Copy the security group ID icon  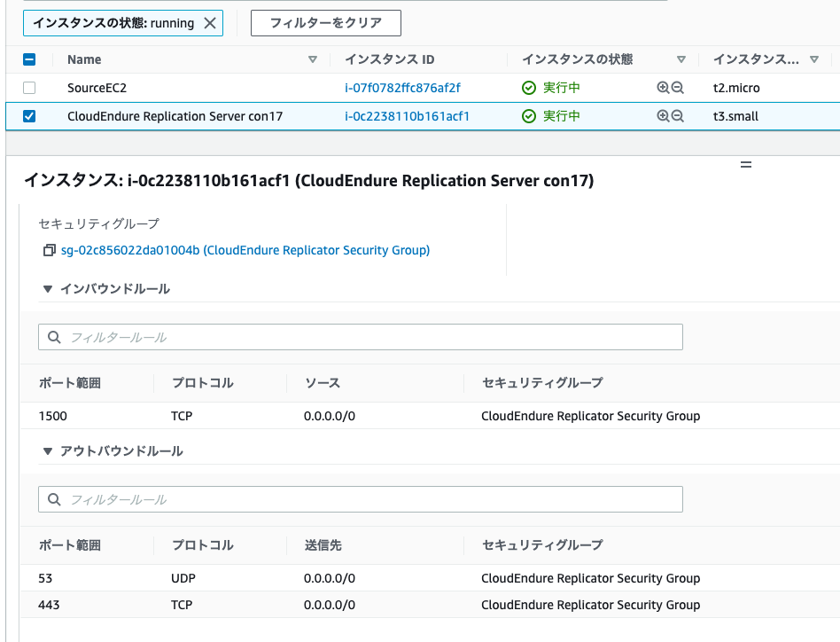pyautogui.click(x=50, y=250)
